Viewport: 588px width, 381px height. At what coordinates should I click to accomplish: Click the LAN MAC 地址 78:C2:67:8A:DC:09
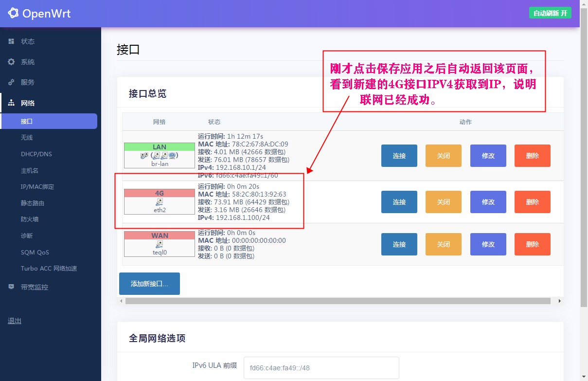click(x=243, y=144)
